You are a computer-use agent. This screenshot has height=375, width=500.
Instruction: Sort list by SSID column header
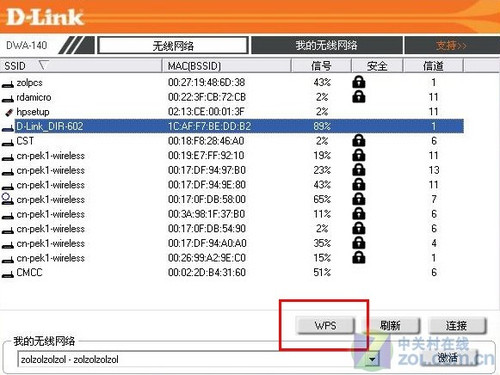[81, 66]
